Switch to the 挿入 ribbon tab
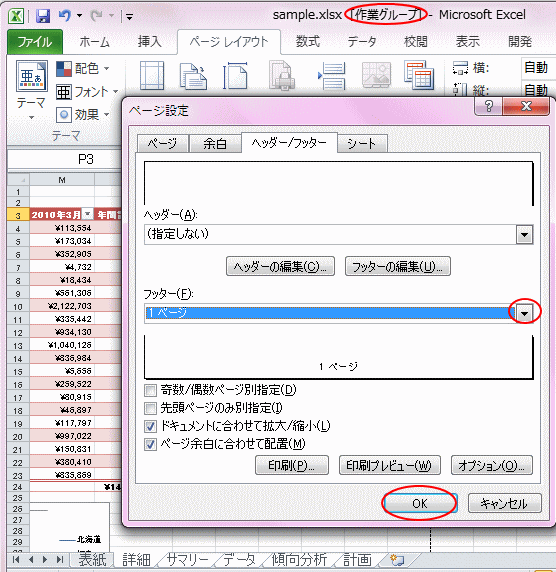This screenshot has height=572, width=556. 150,42
